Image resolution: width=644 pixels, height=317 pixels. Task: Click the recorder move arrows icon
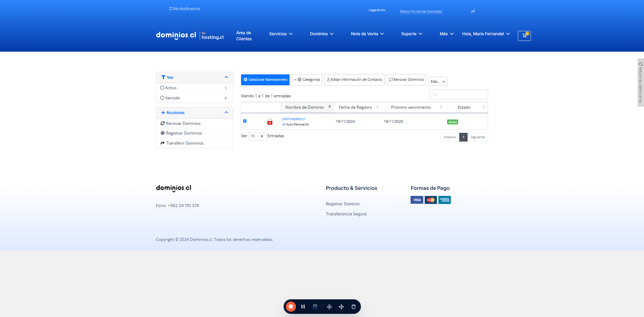click(x=341, y=307)
